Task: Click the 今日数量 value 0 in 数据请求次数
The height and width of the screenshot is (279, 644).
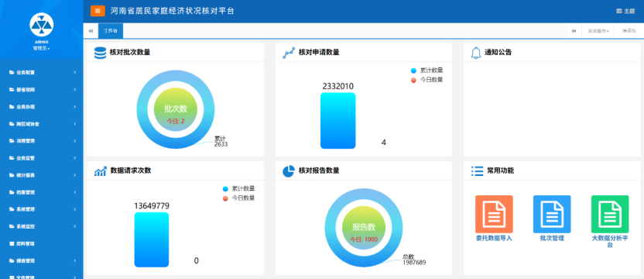Action: coord(197,261)
